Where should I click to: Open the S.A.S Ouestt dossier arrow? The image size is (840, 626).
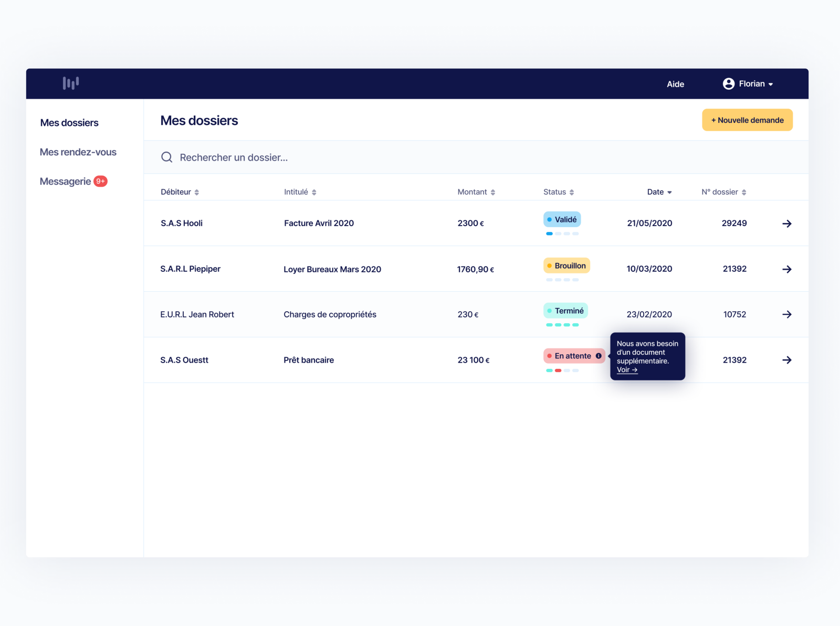coord(787,360)
